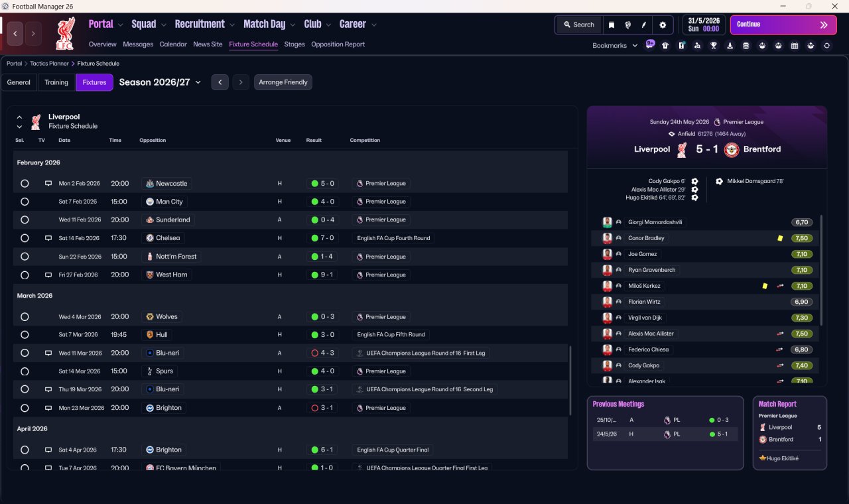Click the Wolves club badge
849x504 pixels.
pyautogui.click(x=150, y=317)
